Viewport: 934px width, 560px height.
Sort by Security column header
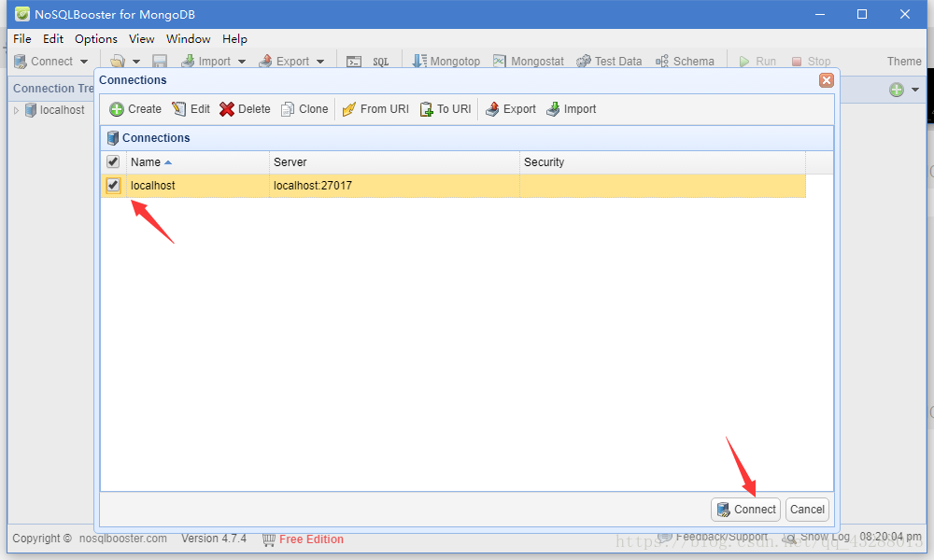[662, 161]
